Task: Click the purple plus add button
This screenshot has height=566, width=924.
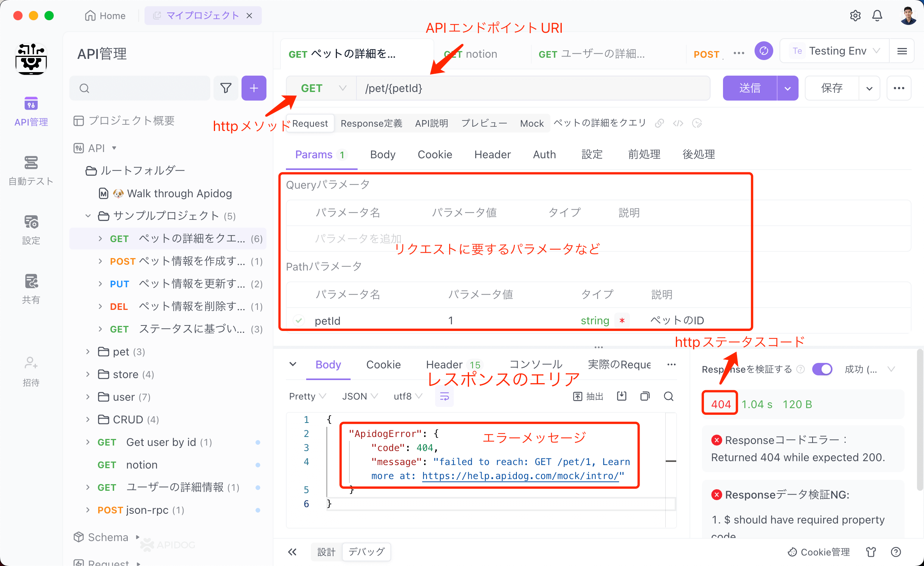Action: tap(254, 88)
